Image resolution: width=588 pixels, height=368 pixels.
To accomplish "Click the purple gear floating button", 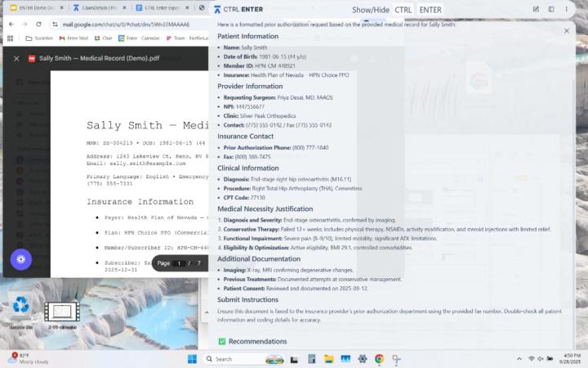I will [x=21, y=259].
